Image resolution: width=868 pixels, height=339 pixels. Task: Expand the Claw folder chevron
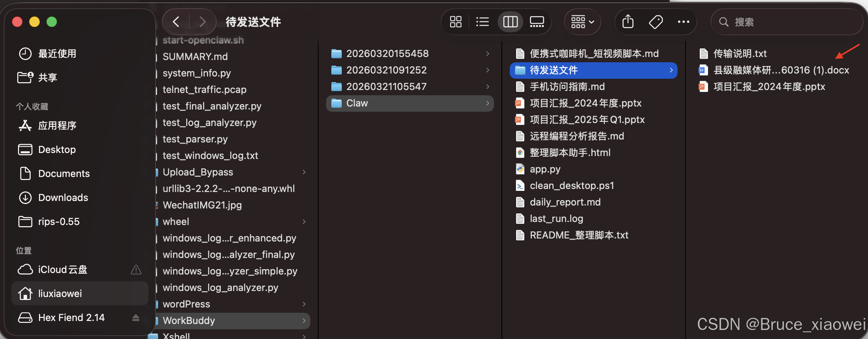487,103
